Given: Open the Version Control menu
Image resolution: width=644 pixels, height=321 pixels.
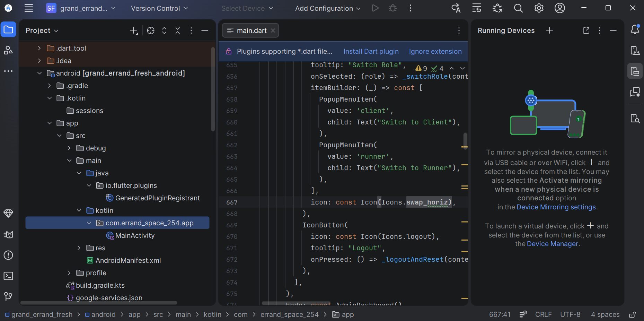Looking at the screenshot, I should coord(159,8).
